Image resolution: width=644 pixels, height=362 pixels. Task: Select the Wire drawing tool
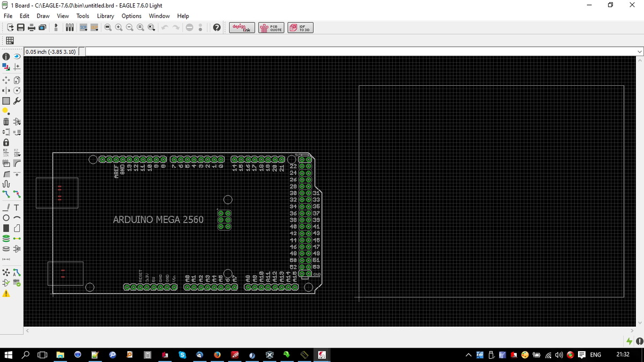tap(6, 208)
